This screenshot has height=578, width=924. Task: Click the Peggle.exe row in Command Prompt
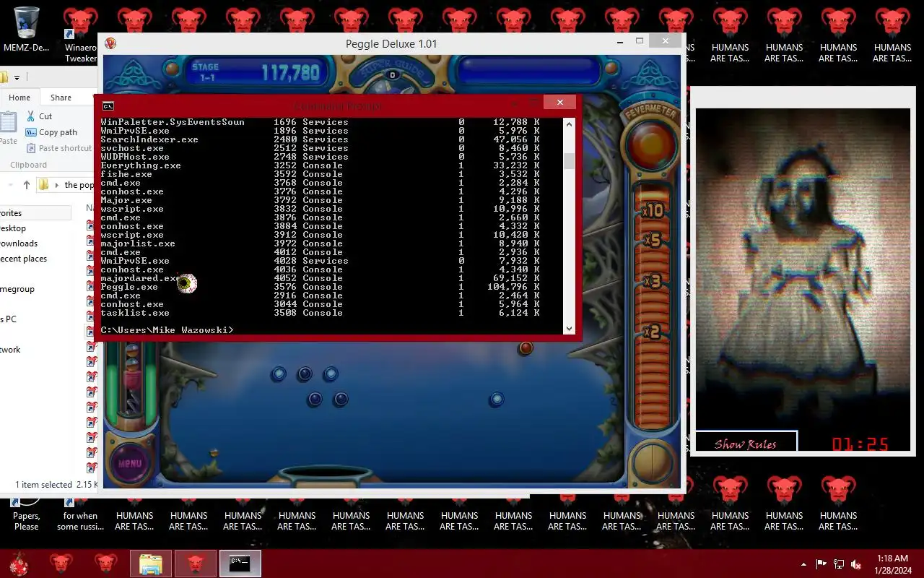click(x=321, y=287)
